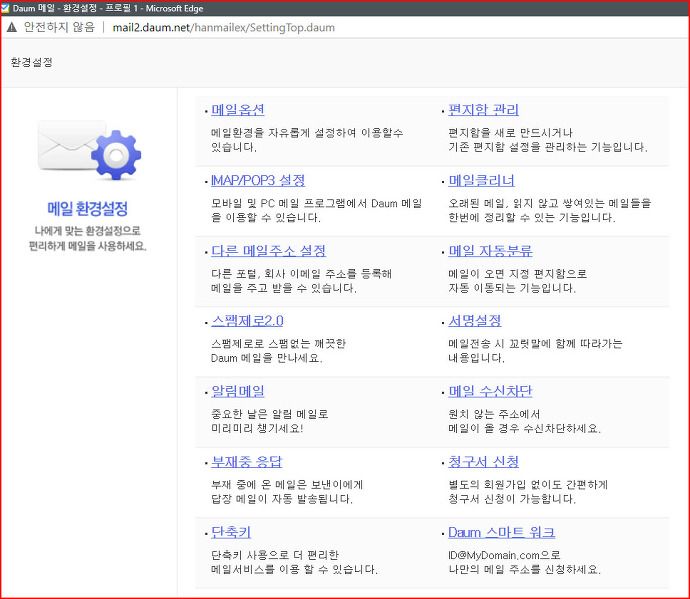The width and height of the screenshot is (690, 599).
Task: Click the 안전하지 않음 security label
Action: (59, 27)
